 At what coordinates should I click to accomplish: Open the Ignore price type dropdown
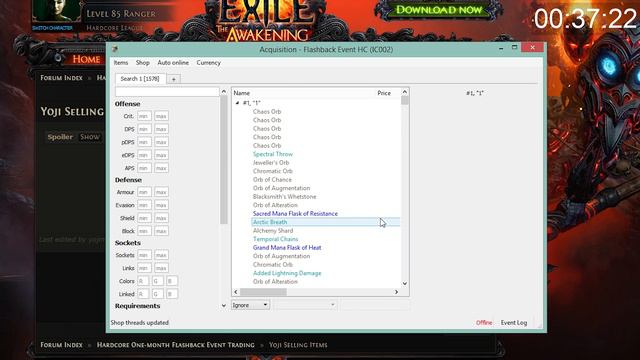point(250,305)
